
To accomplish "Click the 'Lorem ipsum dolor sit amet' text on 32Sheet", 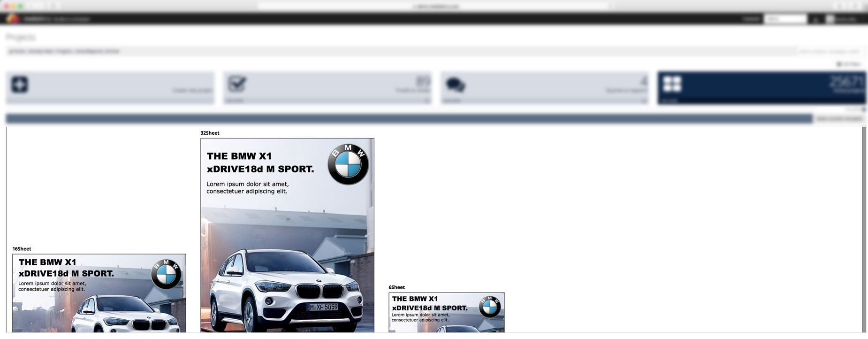I will click(248, 184).
